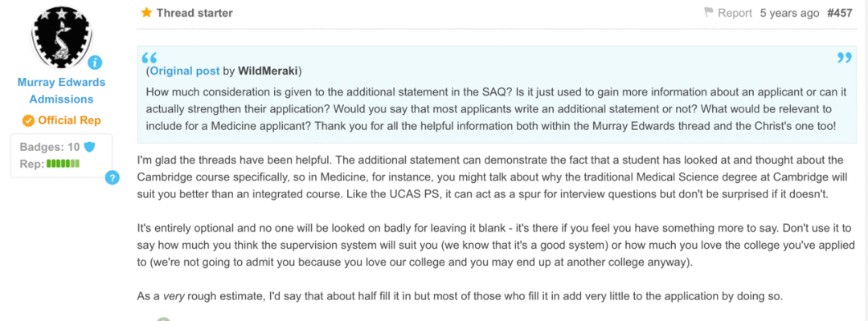
Task: Open Murray Edwards Admissions user profile
Action: 61,91
